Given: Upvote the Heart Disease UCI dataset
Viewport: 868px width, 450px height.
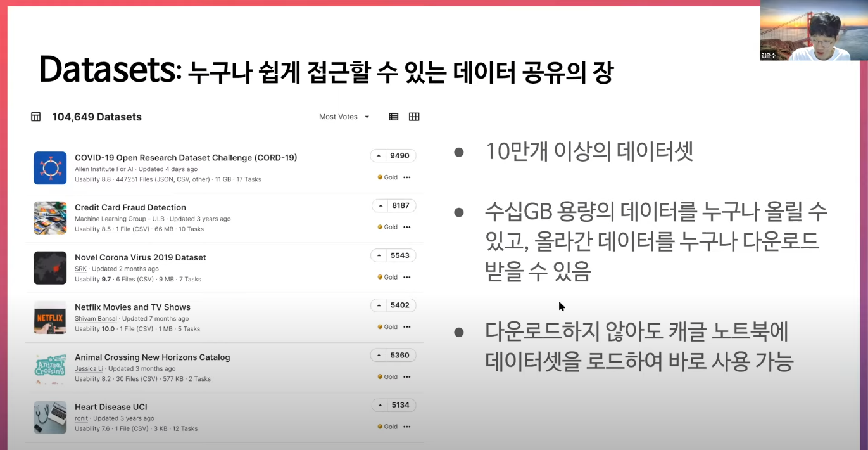Looking at the screenshot, I should pos(380,405).
